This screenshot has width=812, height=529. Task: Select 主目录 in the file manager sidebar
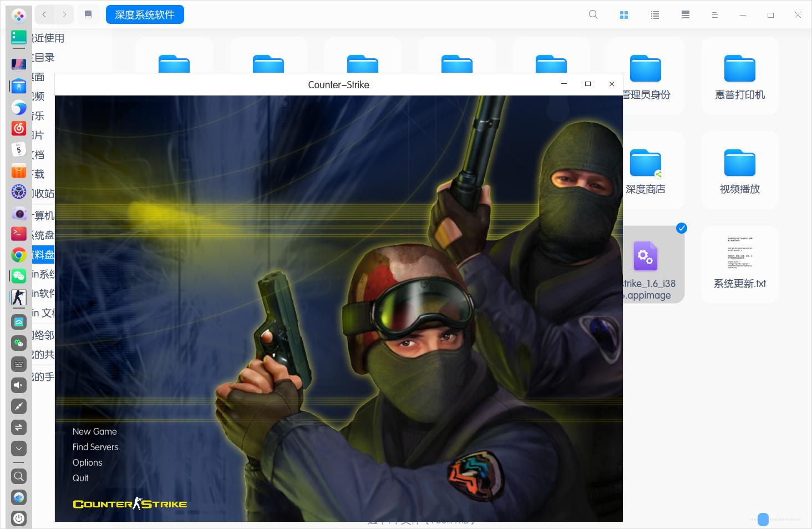point(44,57)
